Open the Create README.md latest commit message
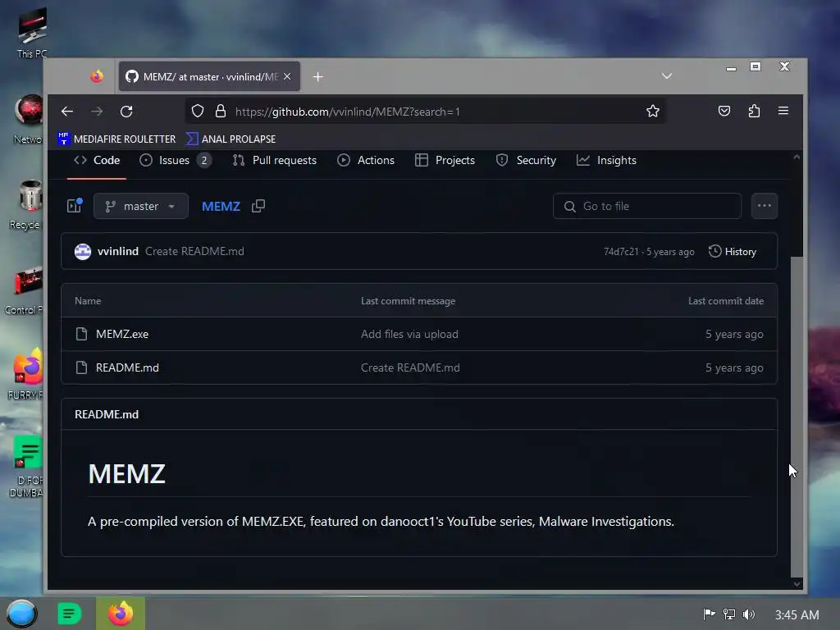 click(194, 251)
